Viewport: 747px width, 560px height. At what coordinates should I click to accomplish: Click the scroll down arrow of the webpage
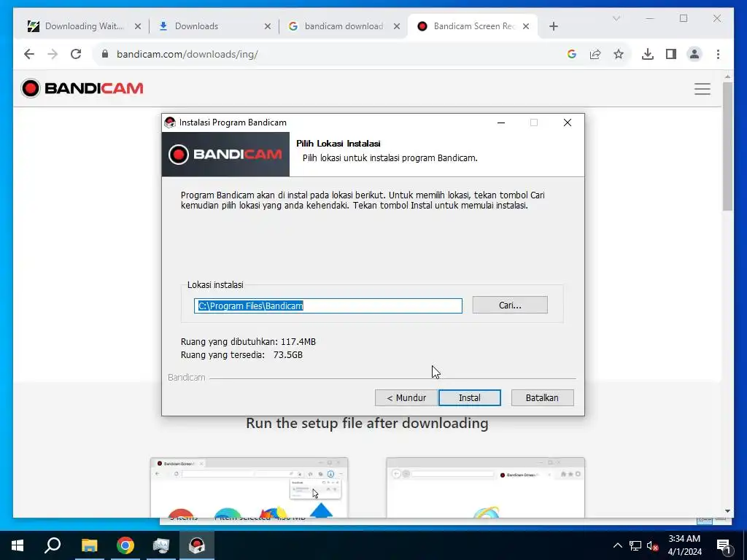(x=727, y=511)
